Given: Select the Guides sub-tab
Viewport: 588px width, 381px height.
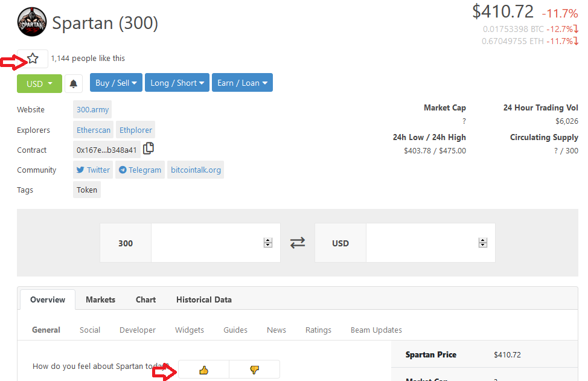Looking at the screenshot, I should (235, 330).
